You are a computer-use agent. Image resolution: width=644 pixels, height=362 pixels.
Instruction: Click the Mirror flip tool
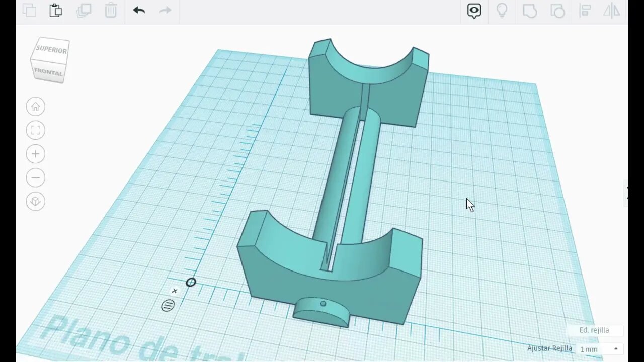pyautogui.click(x=612, y=11)
